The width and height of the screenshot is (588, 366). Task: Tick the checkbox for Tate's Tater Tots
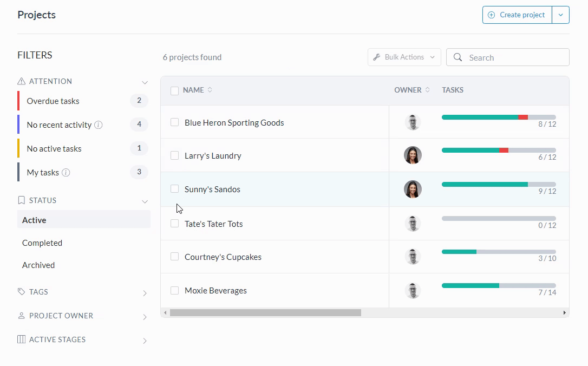(x=174, y=224)
